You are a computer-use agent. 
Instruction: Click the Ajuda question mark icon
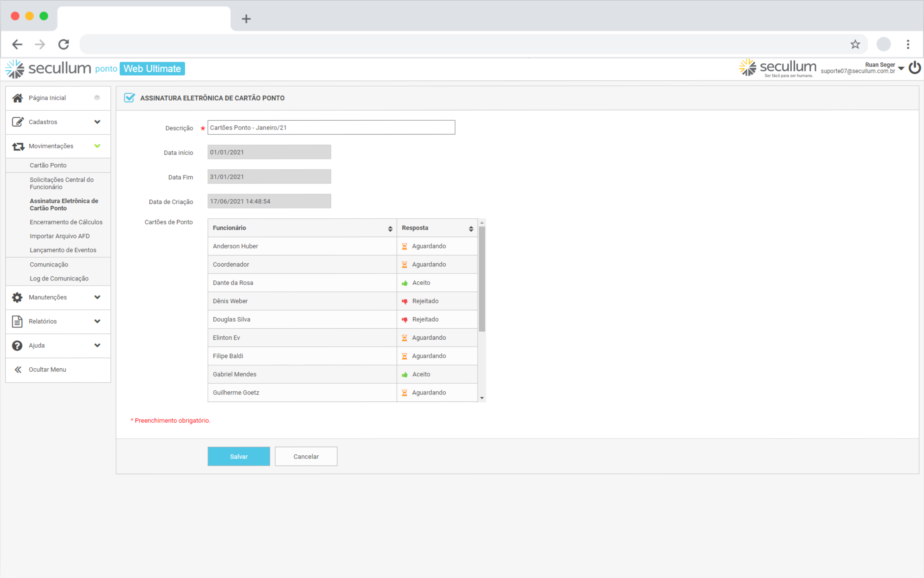17,345
